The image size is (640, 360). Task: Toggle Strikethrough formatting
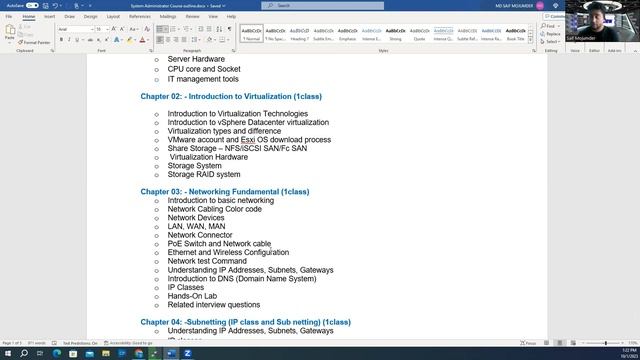coord(90,40)
